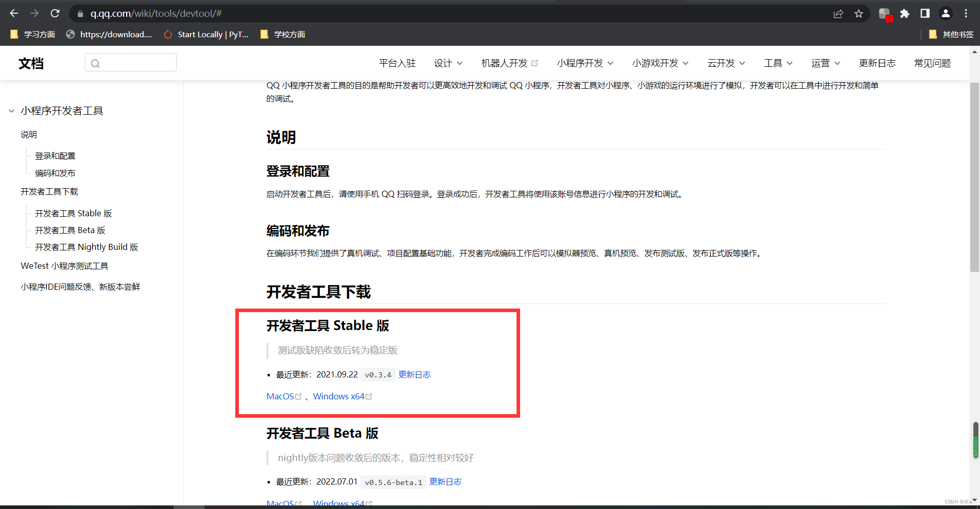
Task: Open 平台入驻 in top navigation
Action: click(397, 63)
